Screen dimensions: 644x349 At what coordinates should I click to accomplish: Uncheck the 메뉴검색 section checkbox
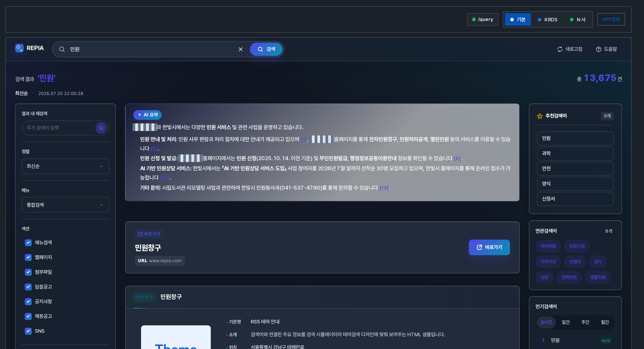(28, 242)
